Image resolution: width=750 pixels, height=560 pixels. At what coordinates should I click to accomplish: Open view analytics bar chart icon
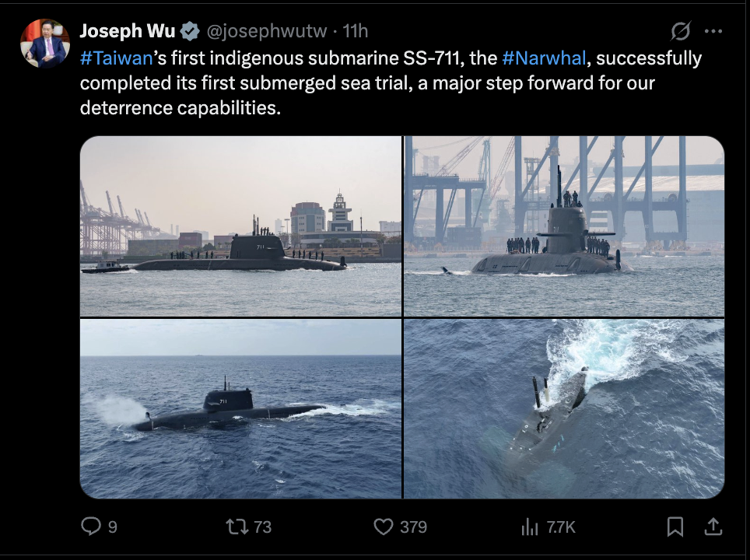[x=529, y=527]
